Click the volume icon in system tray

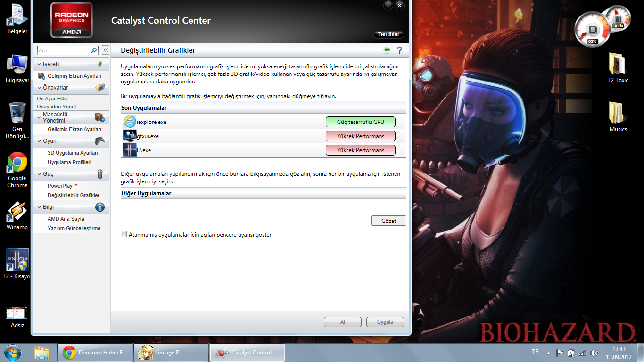(x=594, y=353)
